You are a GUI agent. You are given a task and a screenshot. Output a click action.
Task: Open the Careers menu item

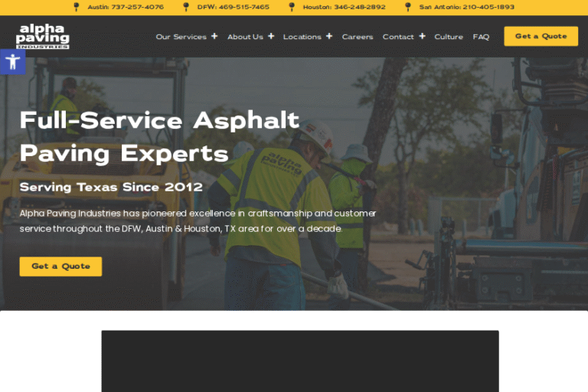[358, 37]
